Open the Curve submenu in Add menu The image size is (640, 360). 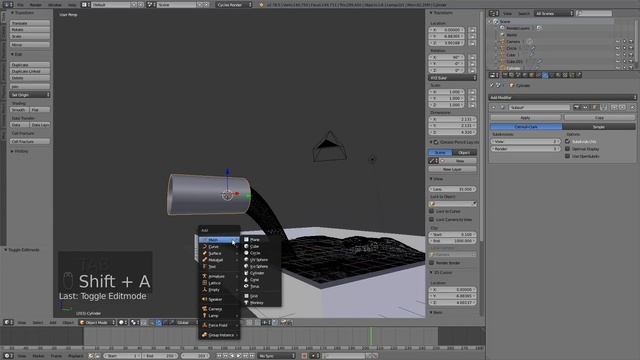tap(219, 247)
